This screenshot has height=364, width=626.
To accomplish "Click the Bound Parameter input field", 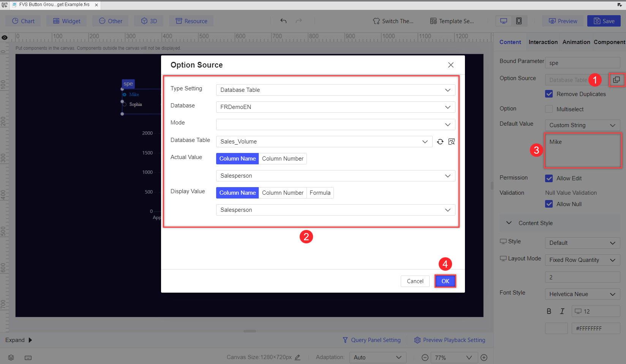I will [583, 63].
